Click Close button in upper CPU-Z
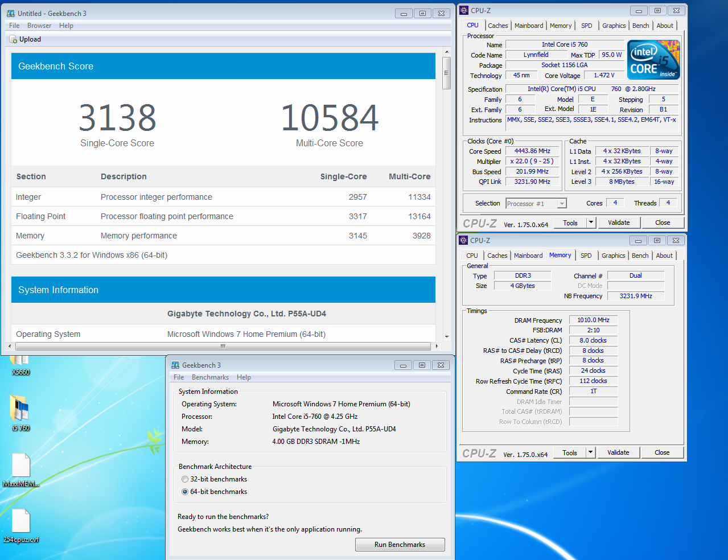728x560 pixels. point(663,223)
